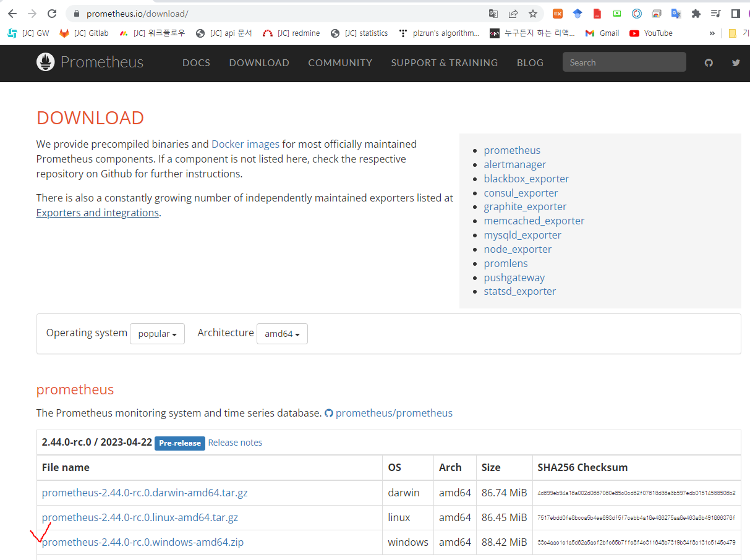This screenshot has height=560, width=750.
Task: Open the [JC] redmine bookmark
Action: pos(291,33)
